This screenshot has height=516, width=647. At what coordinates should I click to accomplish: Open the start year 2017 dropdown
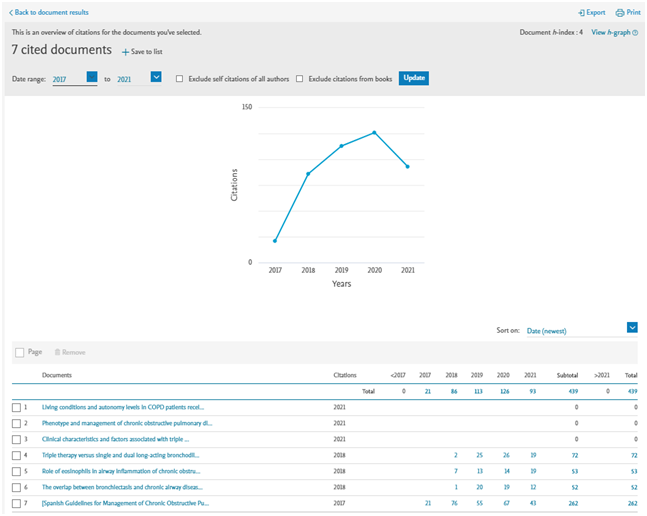(x=92, y=77)
